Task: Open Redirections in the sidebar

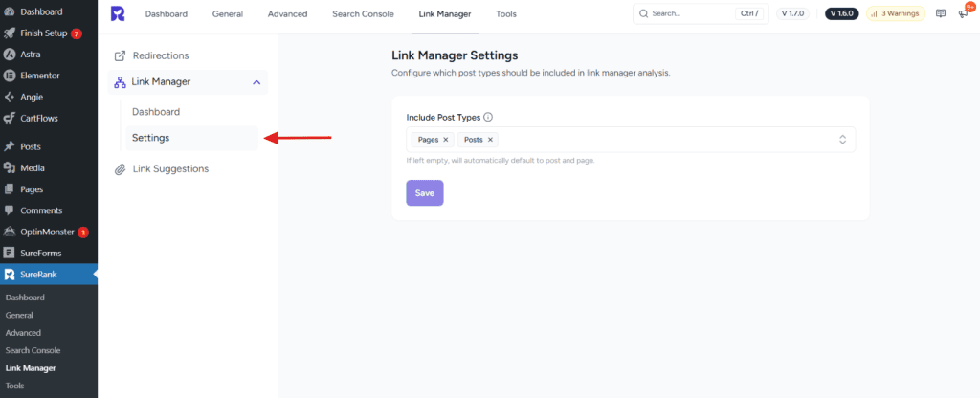Action: coord(161,56)
